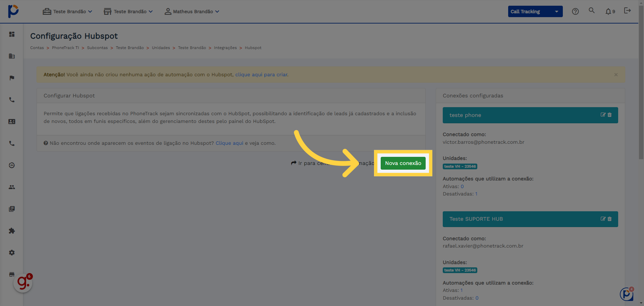Screen dimensions: 644x306
Task: Click rafael.xavier@phonetrack.com.br email text
Action: (x=483, y=246)
